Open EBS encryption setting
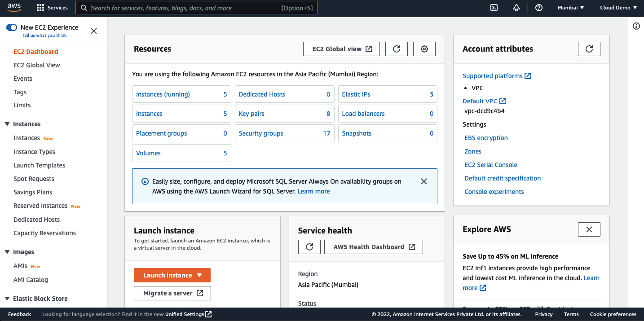 click(486, 138)
